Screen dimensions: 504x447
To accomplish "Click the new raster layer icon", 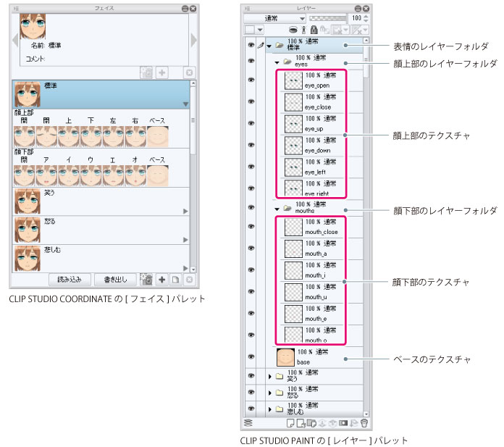I will (290, 422).
